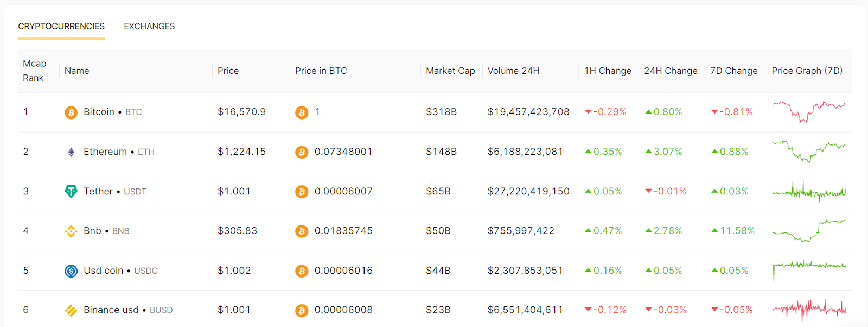Viewport: 868px width, 327px height.
Task: Click the BTC icon beside 0.01835745
Action: click(302, 231)
